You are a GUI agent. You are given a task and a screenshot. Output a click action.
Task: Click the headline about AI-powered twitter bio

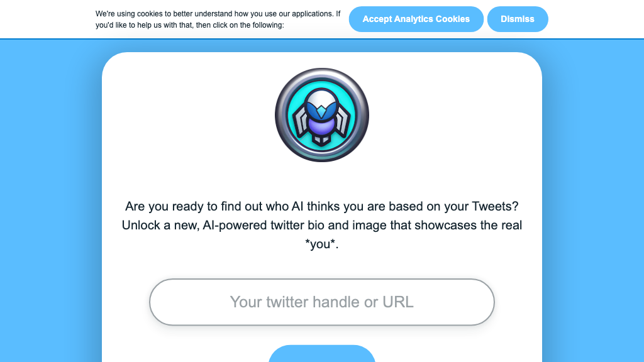pyautogui.click(x=321, y=224)
